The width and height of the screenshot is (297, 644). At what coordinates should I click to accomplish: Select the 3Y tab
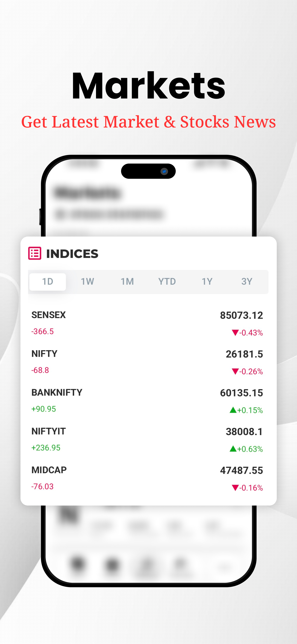pos(247,282)
